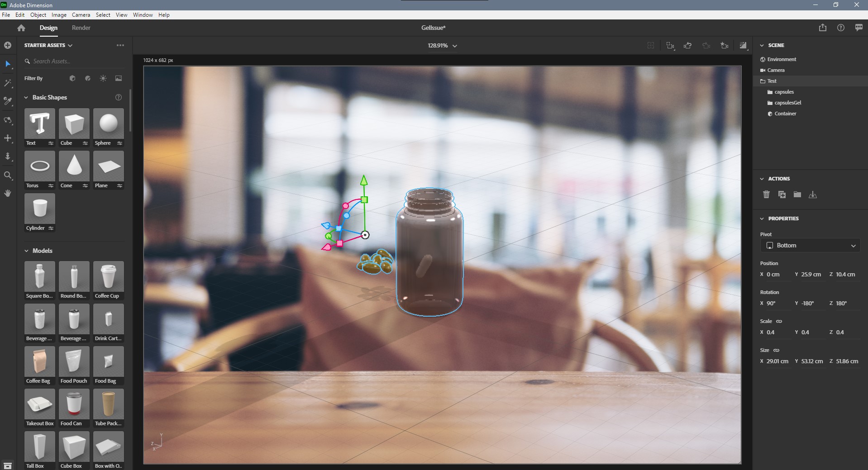Click the Coffee Cup model thumbnail
This screenshot has width=868, height=470.
pyautogui.click(x=108, y=277)
